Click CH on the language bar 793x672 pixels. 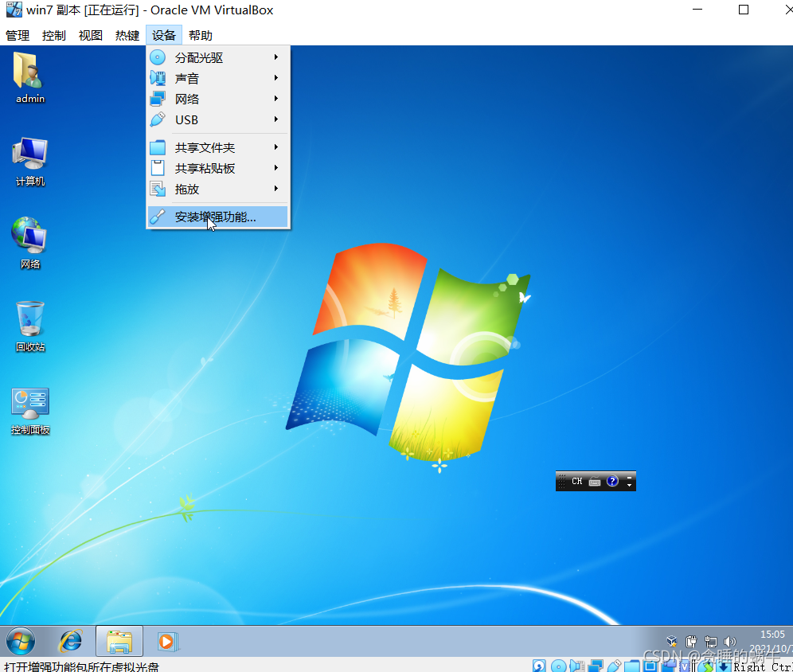click(x=577, y=481)
